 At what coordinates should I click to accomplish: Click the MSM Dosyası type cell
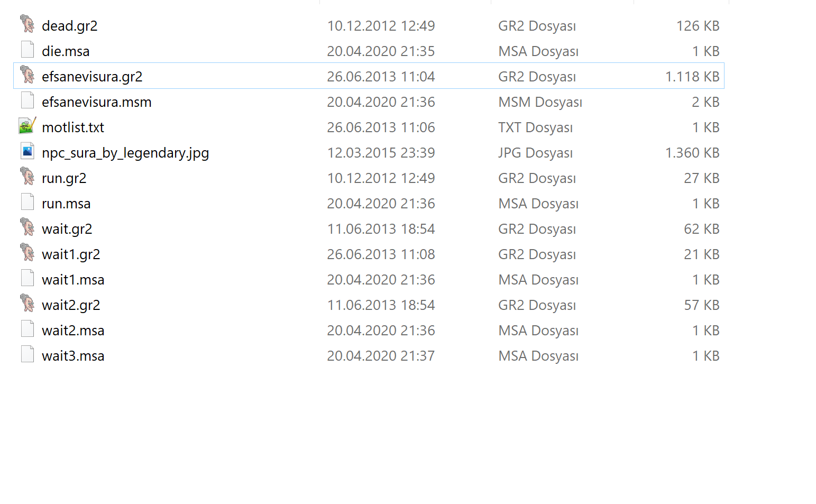tap(540, 102)
